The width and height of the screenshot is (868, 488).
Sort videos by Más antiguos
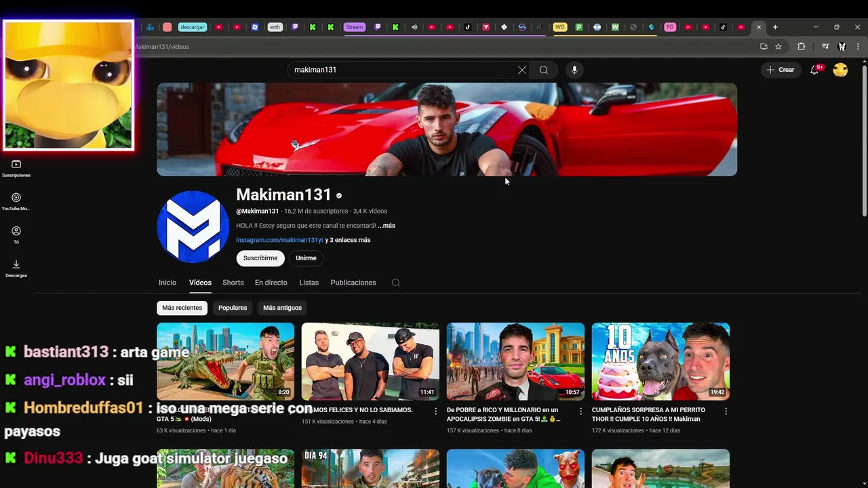click(x=282, y=308)
